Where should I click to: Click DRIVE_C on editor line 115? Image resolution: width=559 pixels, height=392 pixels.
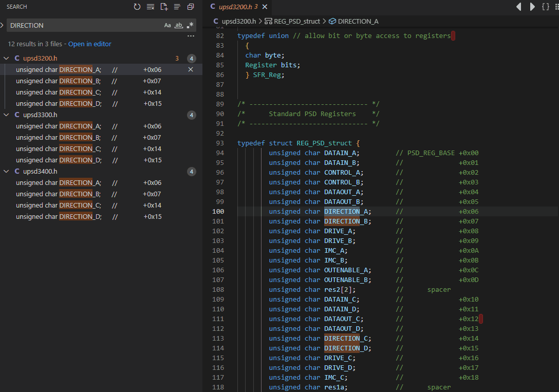click(x=338, y=358)
